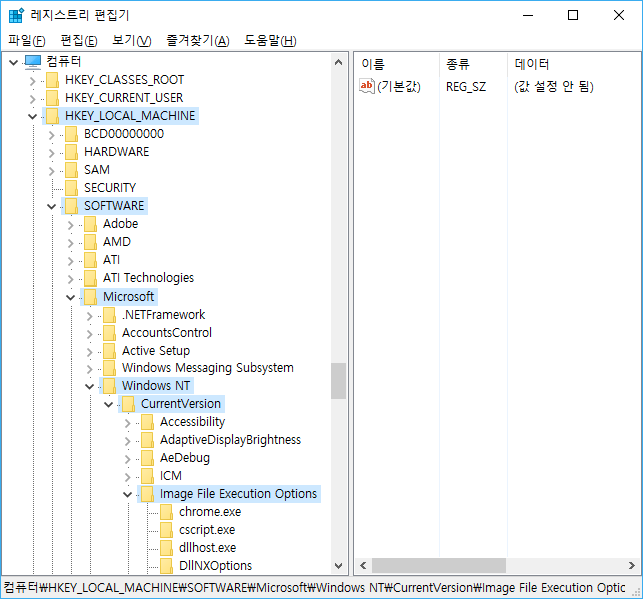Click the computer icon at tree root
The width and height of the screenshot is (643, 599).
[x=33, y=62]
